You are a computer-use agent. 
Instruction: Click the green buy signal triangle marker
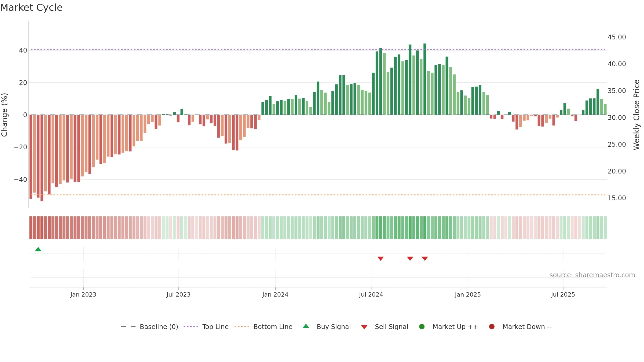pyautogui.click(x=38, y=249)
